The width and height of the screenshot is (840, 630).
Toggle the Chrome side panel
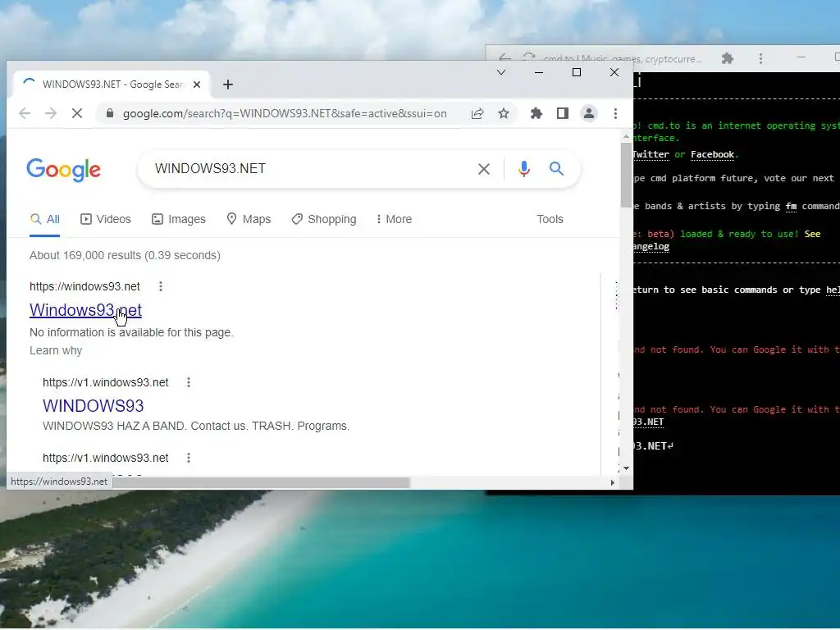point(563,113)
